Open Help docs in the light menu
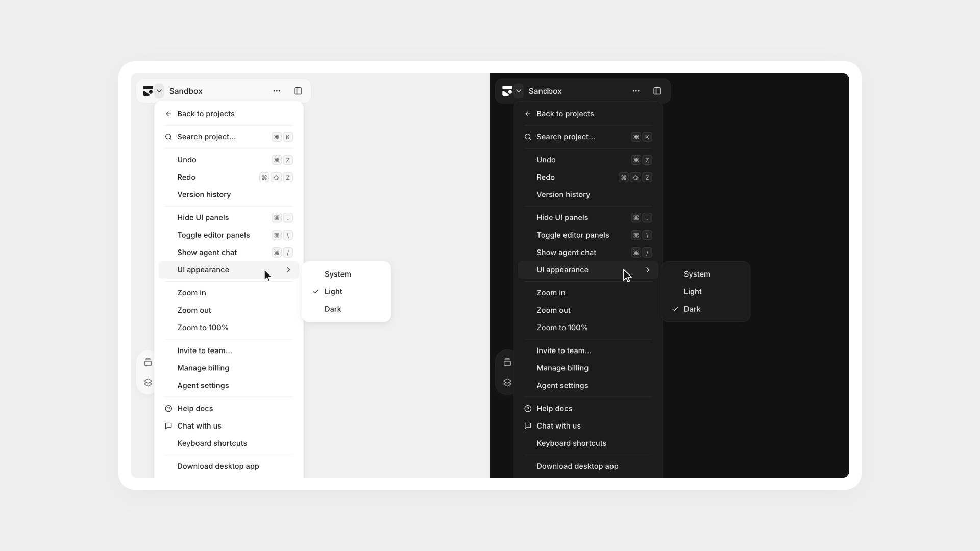Screen dimensions: 980x551 point(229,409)
